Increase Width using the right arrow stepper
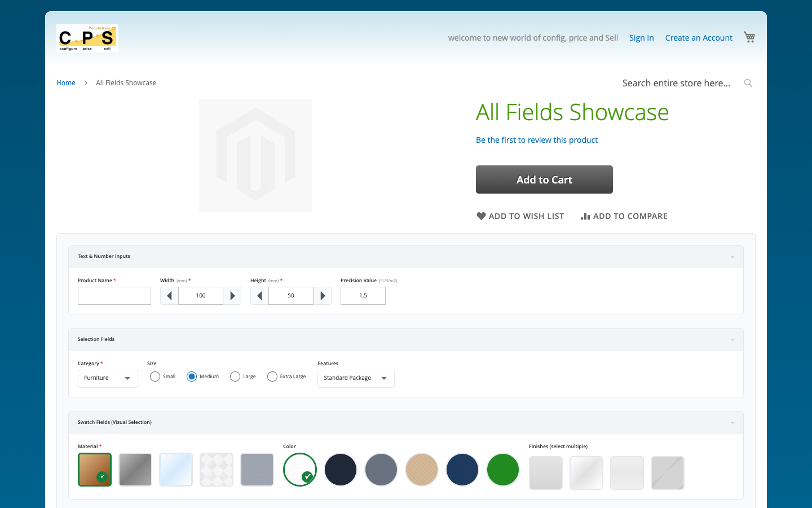Viewport: 812px width, 508px height. pos(232,295)
